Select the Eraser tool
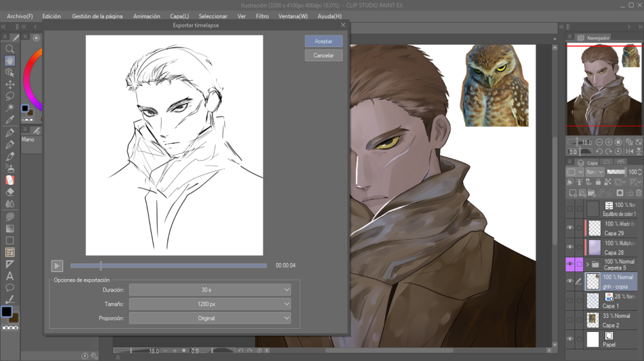The height and width of the screenshot is (361, 644). point(10,192)
